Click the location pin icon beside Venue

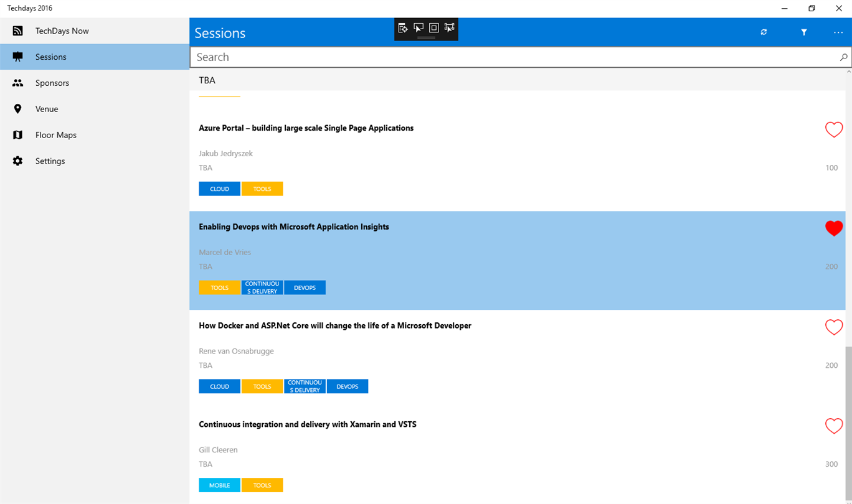(x=17, y=109)
